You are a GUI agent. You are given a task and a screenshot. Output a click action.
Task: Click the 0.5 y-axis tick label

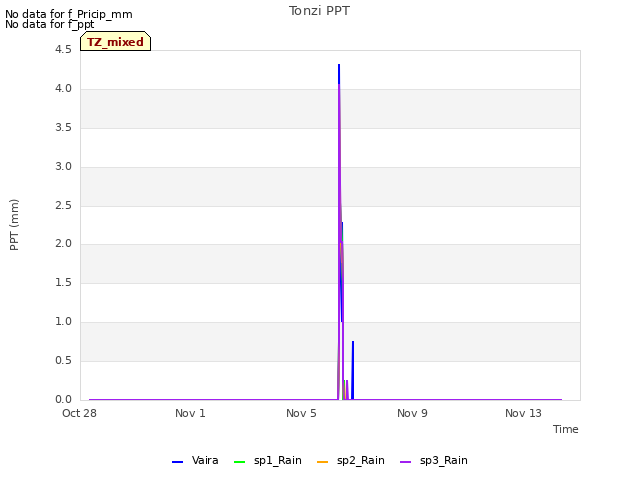click(63, 360)
